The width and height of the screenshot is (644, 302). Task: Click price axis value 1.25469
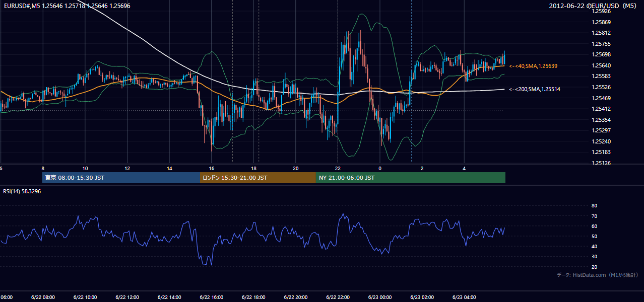pyautogui.click(x=602, y=98)
